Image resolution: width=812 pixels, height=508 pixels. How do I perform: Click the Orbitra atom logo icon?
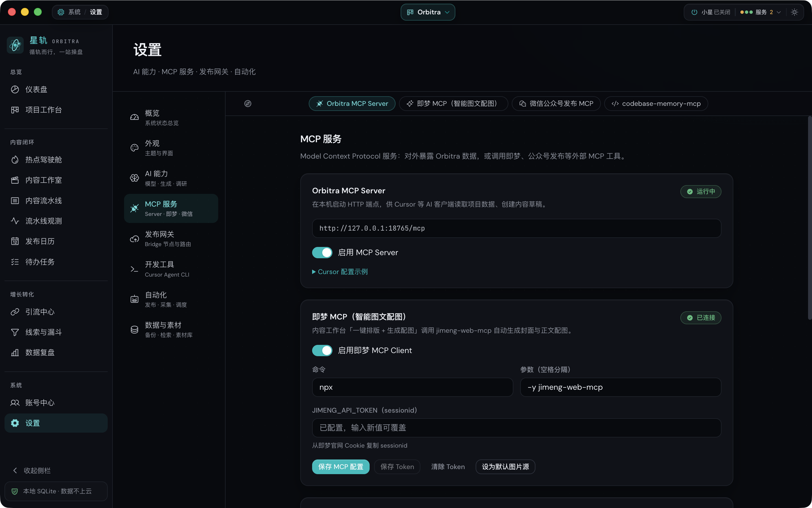(15, 45)
